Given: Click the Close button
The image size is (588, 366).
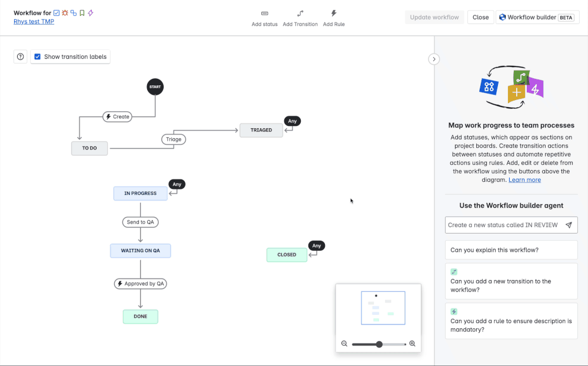Looking at the screenshot, I should point(480,17).
